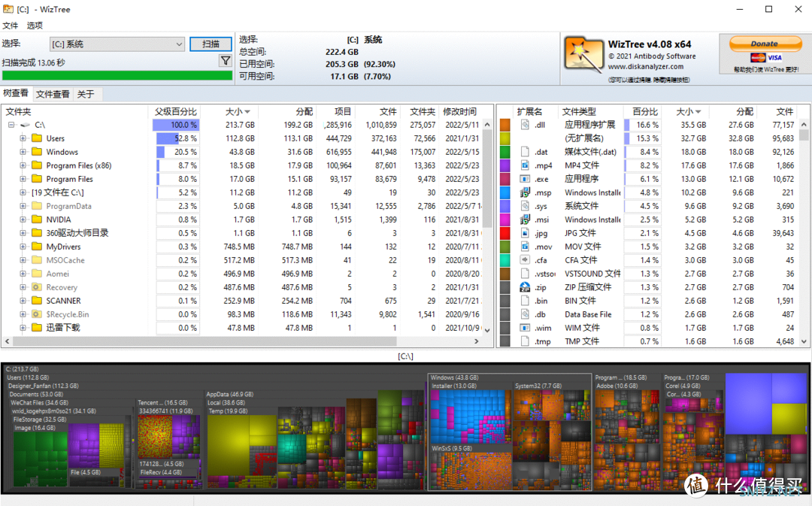Select the Program Files (x86) folder icon

tap(36, 165)
